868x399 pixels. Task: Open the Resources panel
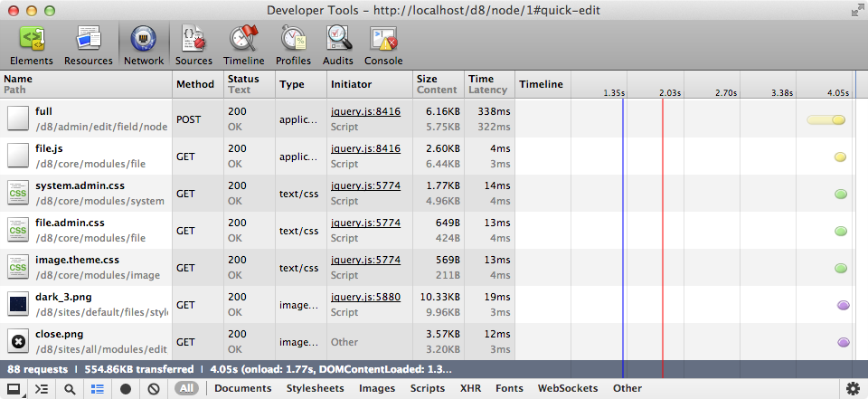pos(88,45)
